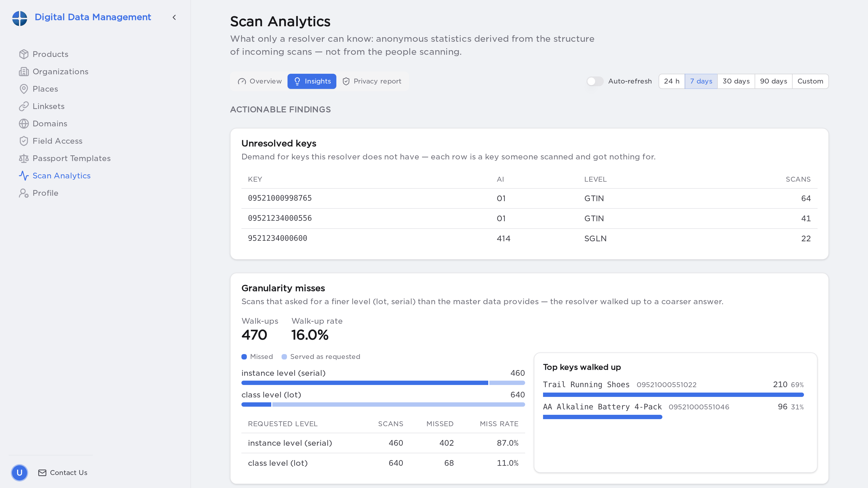Click the class level (lot) progress bar
Viewport: 868px width, 488px height.
(383, 404)
